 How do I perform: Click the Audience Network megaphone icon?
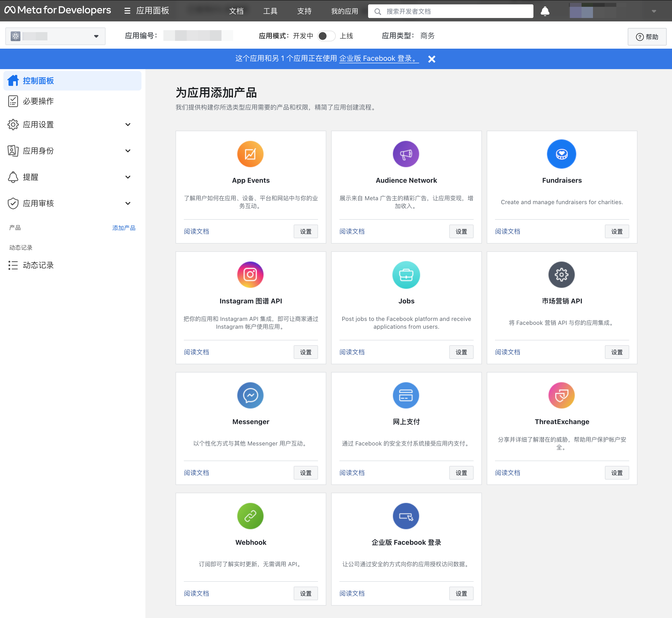(406, 154)
